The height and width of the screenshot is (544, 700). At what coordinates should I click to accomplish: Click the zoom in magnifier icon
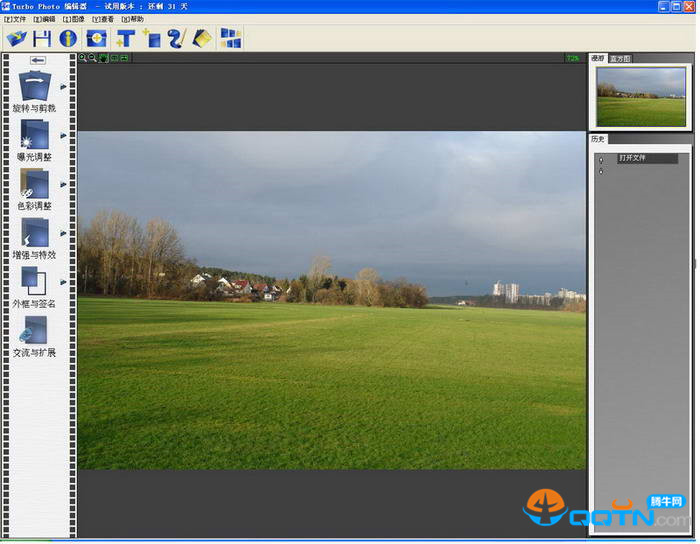tap(83, 58)
